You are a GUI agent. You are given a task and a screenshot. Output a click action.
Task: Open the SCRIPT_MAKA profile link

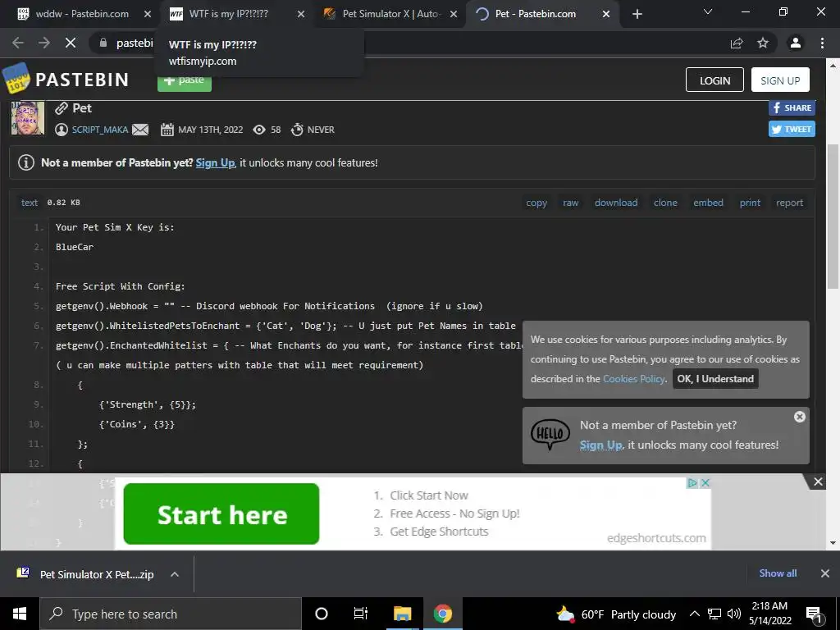point(99,130)
